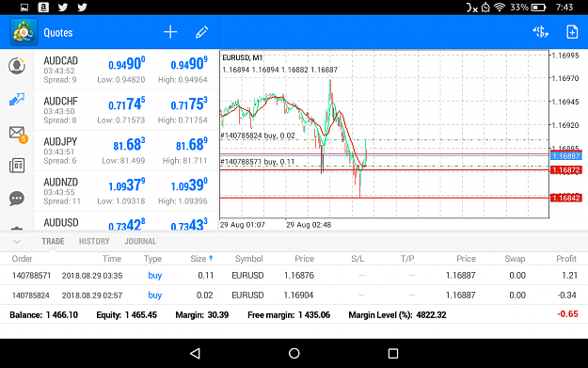Select AUDNZD quote row
588x368 pixels.
point(126,191)
